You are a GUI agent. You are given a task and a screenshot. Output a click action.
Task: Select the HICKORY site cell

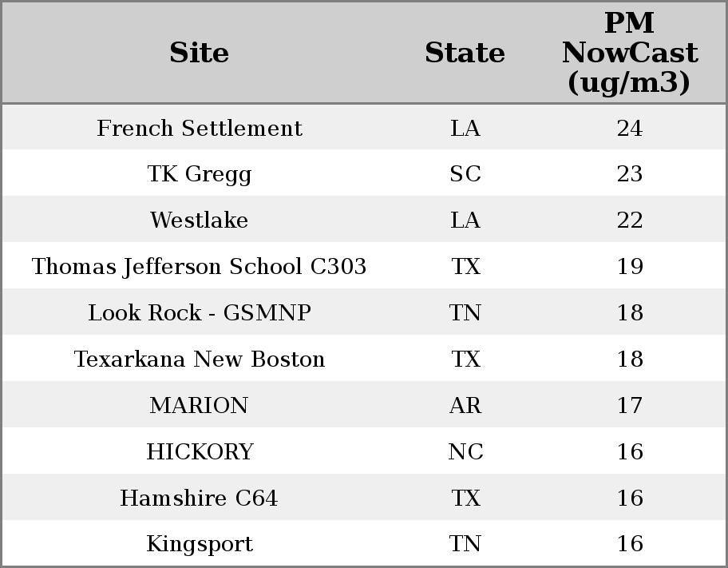pyautogui.click(x=200, y=452)
